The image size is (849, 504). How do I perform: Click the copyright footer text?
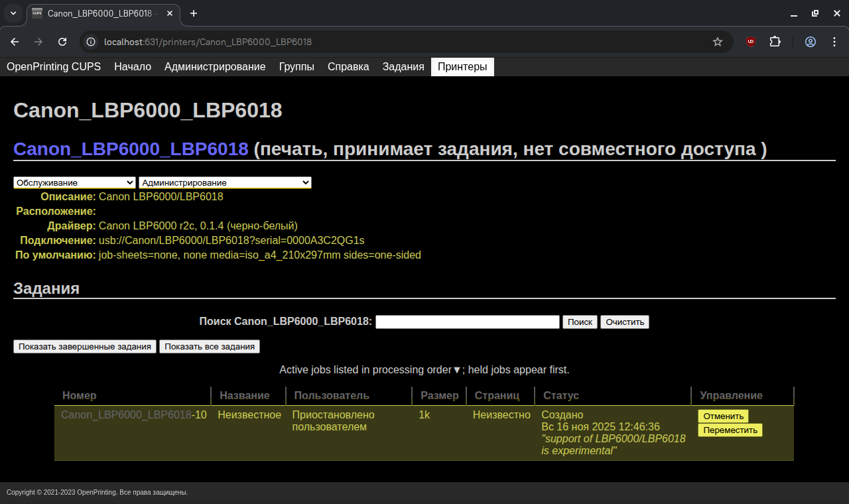[98, 493]
